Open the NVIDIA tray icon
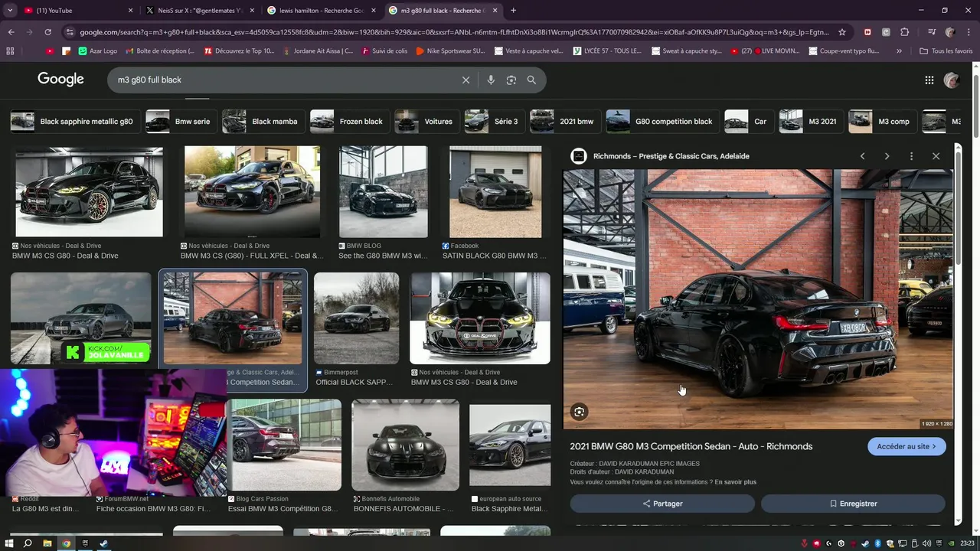This screenshot has height=551, width=980. [x=952, y=543]
